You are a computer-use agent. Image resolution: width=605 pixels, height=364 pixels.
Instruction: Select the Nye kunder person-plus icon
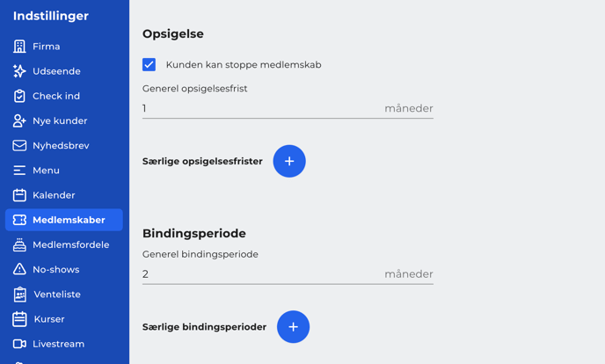tap(19, 120)
